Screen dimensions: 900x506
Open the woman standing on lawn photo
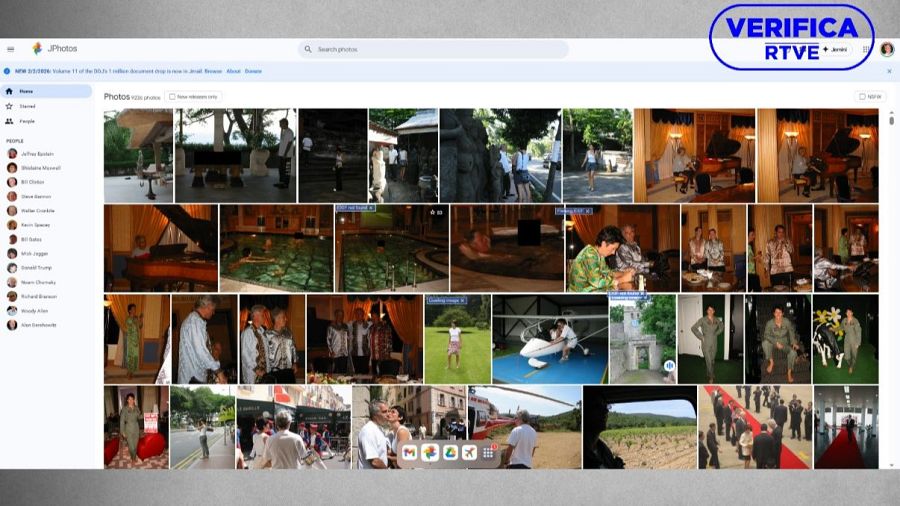(x=458, y=339)
